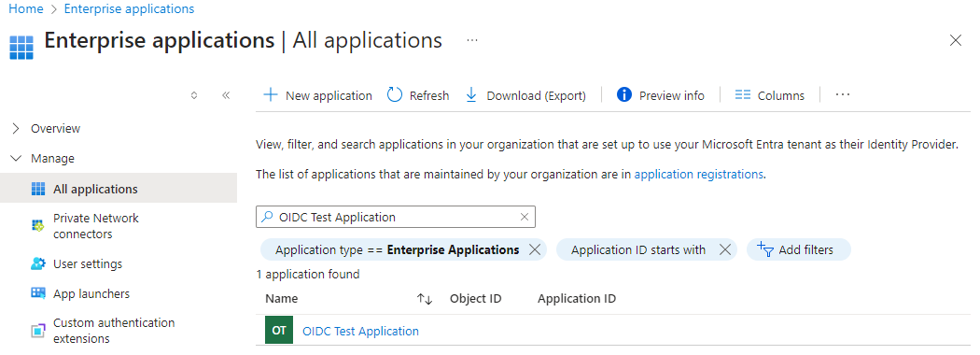
Task: Clear the search box with the X
Action: 525,218
